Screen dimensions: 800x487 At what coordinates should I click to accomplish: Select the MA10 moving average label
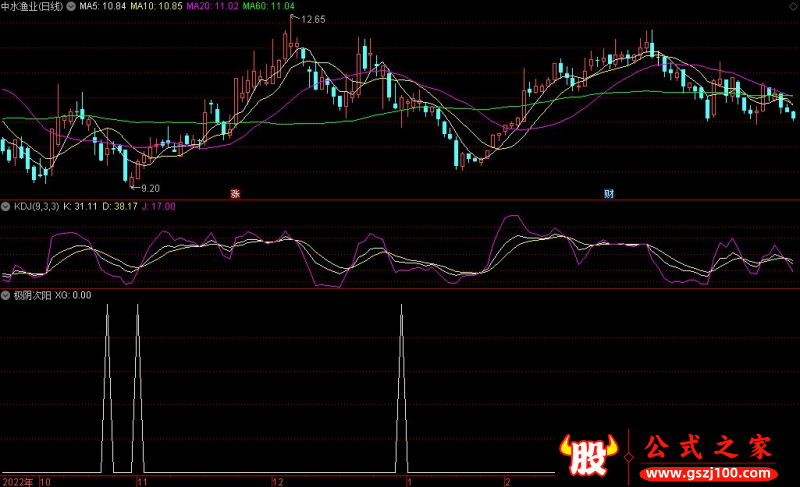[161, 7]
